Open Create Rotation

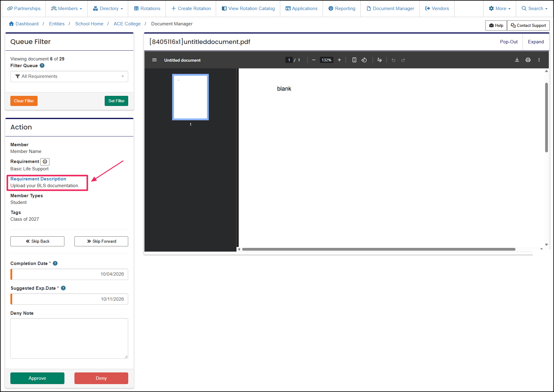[191, 9]
